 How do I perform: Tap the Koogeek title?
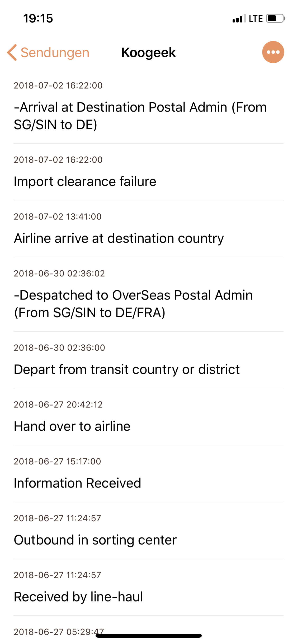click(148, 52)
